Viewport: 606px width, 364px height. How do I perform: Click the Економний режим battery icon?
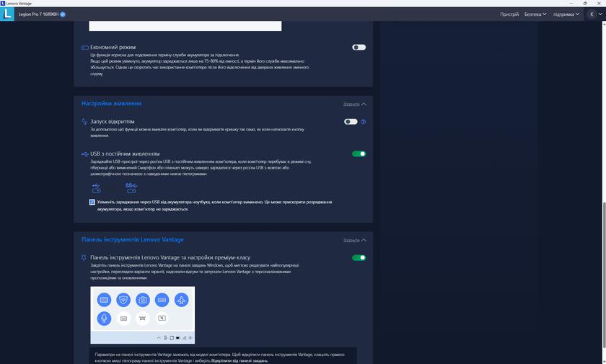coord(84,48)
